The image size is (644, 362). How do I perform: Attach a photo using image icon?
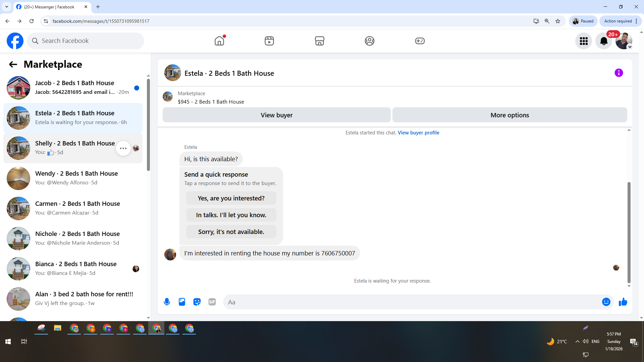point(182,302)
